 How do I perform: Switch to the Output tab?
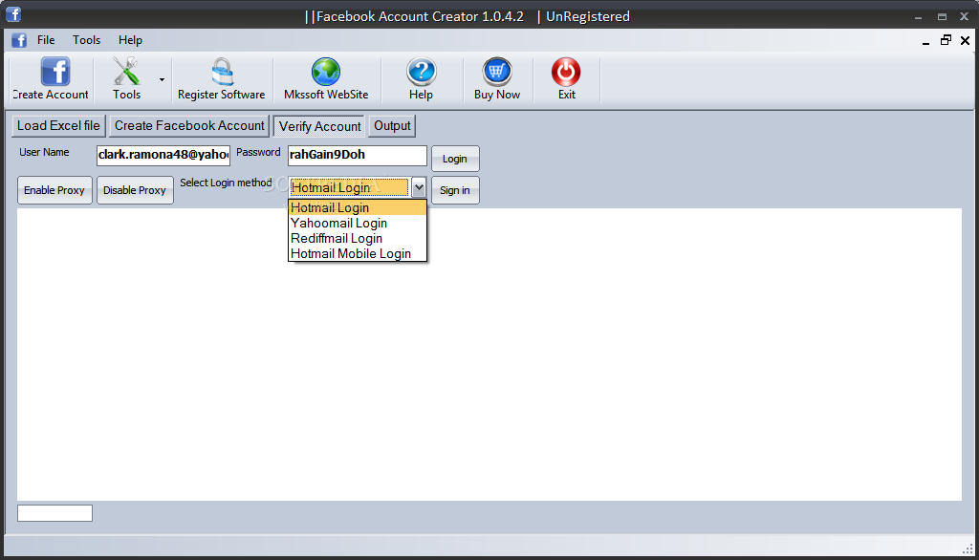(x=392, y=125)
